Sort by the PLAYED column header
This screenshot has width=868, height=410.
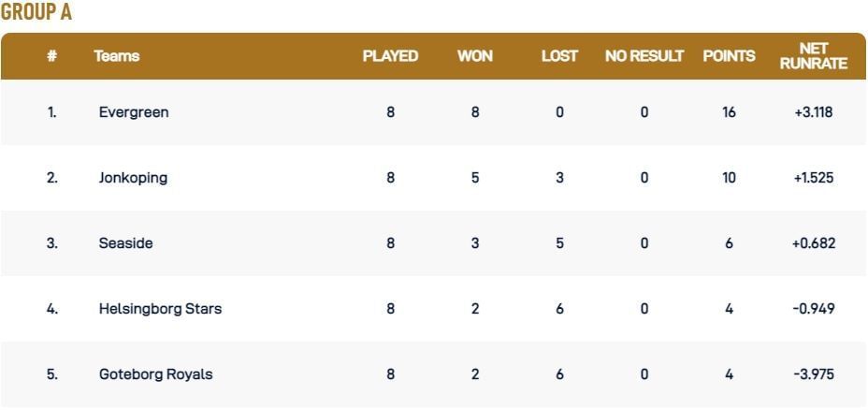tap(390, 56)
